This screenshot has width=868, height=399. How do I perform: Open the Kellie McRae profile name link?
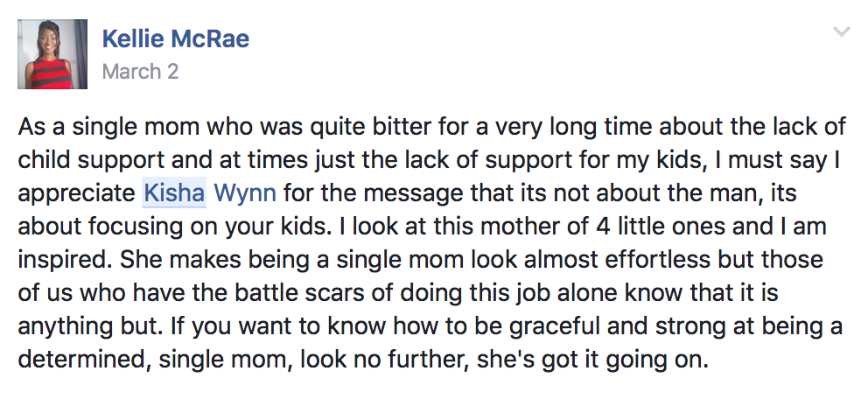pyautogui.click(x=176, y=38)
